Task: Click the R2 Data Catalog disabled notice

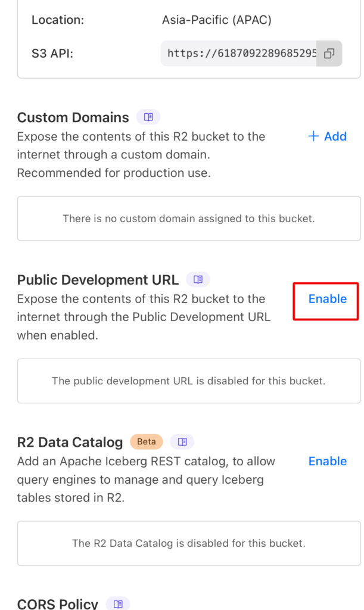Action: [x=189, y=543]
